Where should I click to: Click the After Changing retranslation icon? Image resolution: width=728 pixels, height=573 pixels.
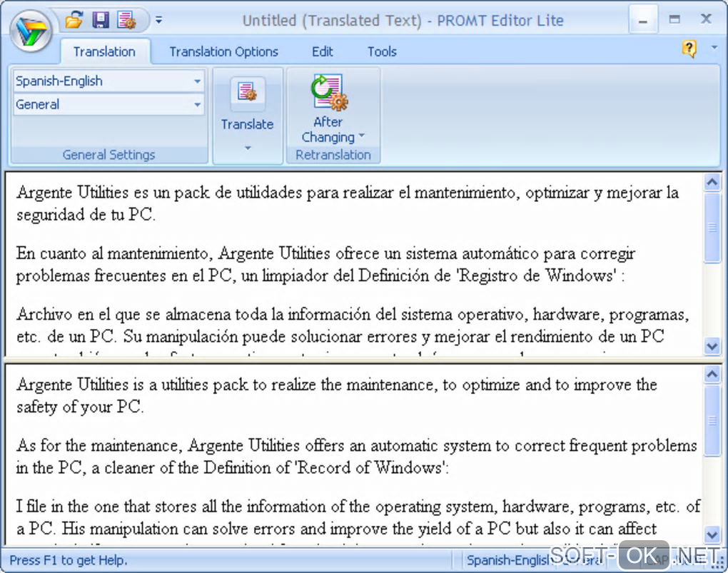pos(329,92)
